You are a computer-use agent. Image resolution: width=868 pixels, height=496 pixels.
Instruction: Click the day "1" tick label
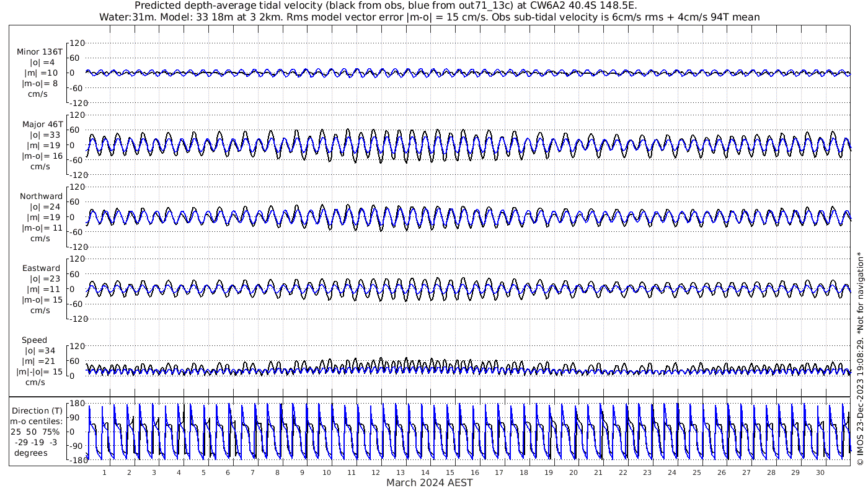(x=105, y=472)
